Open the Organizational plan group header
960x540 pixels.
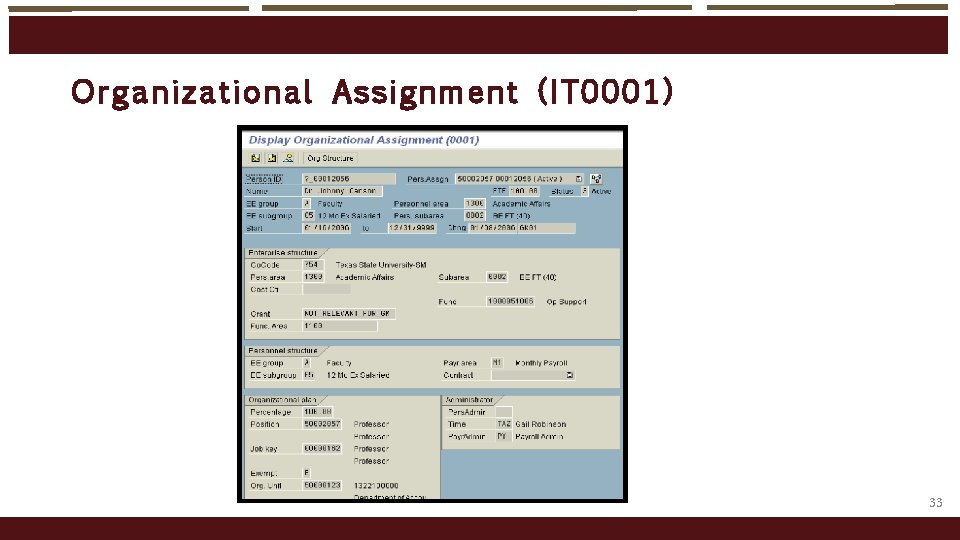(283, 399)
